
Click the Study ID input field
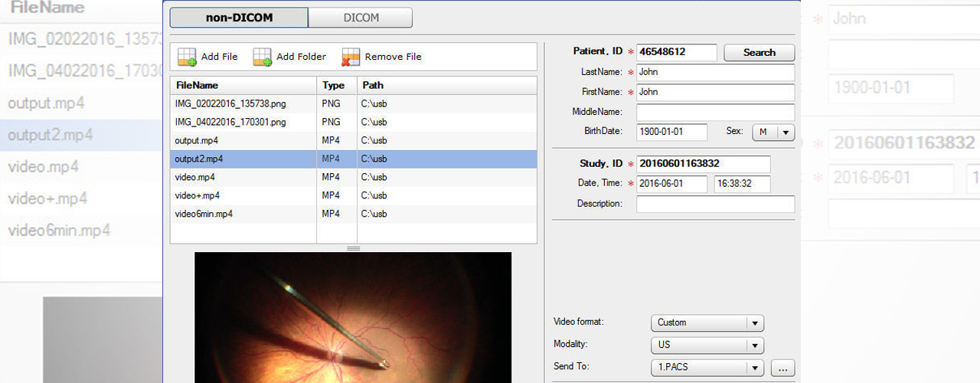(703, 164)
